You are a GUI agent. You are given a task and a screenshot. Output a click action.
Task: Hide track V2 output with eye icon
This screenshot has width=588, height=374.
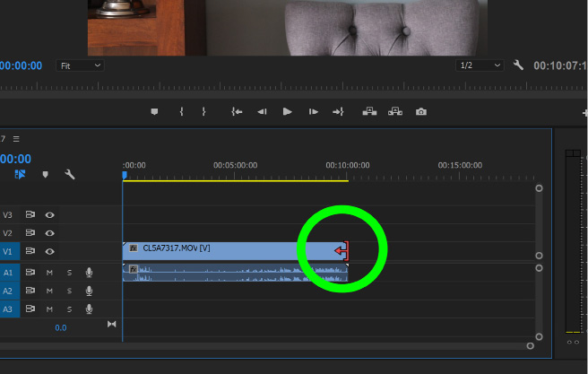50,233
